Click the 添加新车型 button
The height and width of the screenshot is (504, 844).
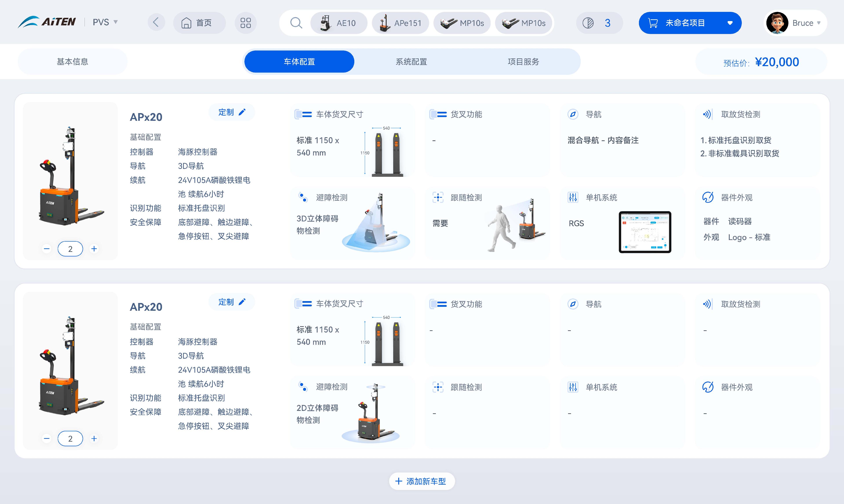click(422, 481)
